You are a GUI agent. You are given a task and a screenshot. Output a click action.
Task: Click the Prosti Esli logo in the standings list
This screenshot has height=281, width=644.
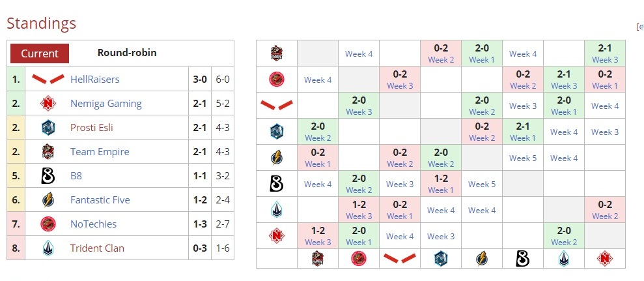click(x=48, y=128)
